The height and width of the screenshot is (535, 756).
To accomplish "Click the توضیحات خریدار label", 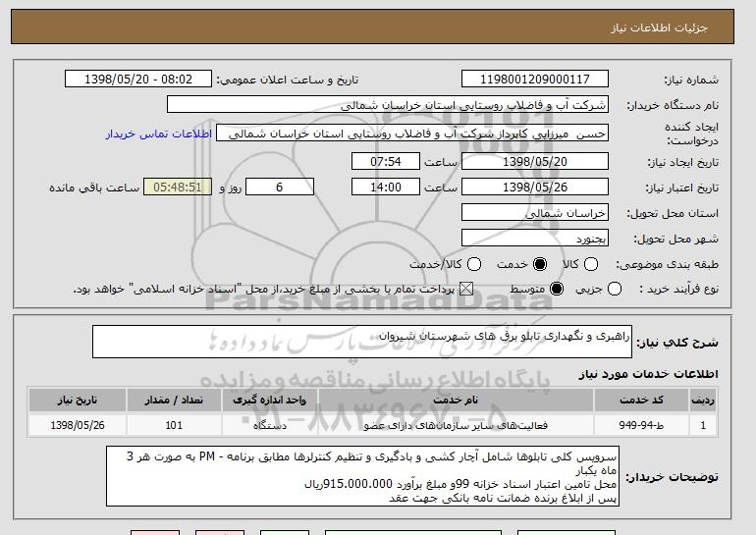I will tap(673, 477).
